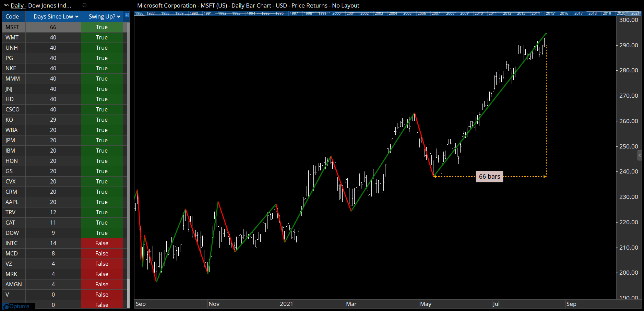Screen dimensions: 644x311
Task: Click the 250.00 price axis label
Action: tap(629, 146)
